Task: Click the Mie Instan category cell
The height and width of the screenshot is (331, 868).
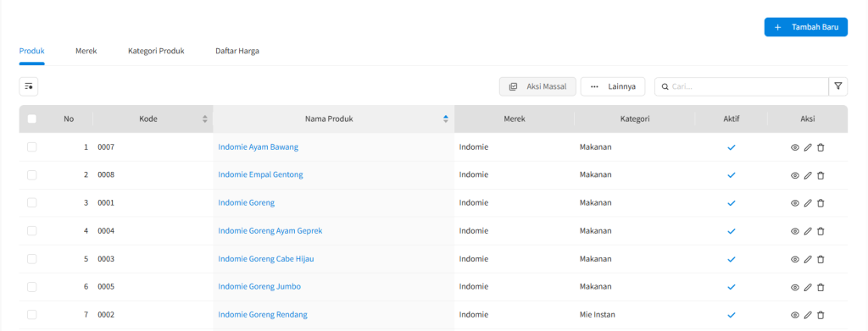Action: point(598,315)
